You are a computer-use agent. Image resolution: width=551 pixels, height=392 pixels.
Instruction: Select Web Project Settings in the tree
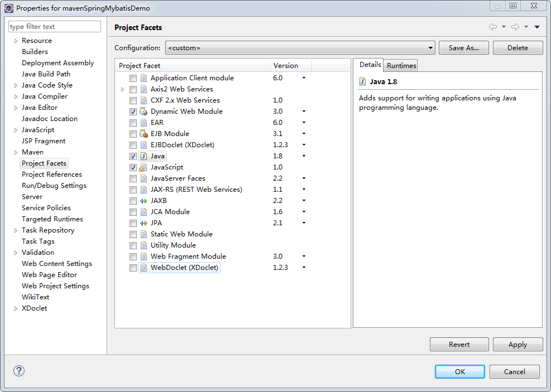click(x=55, y=286)
